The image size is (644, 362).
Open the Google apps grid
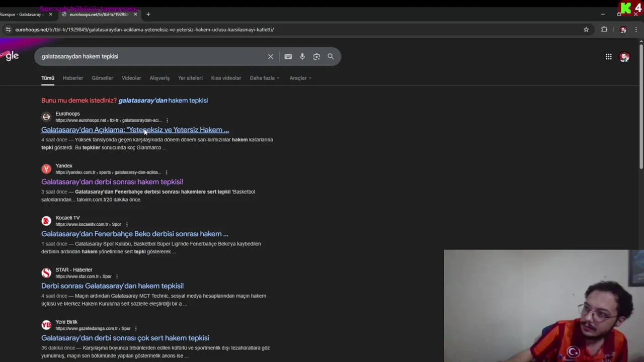(x=608, y=57)
